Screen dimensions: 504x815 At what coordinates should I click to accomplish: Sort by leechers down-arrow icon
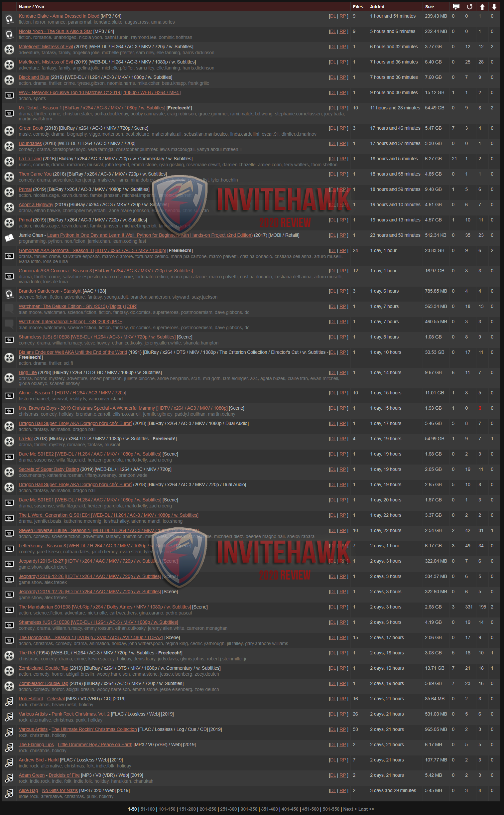pyautogui.click(x=494, y=7)
